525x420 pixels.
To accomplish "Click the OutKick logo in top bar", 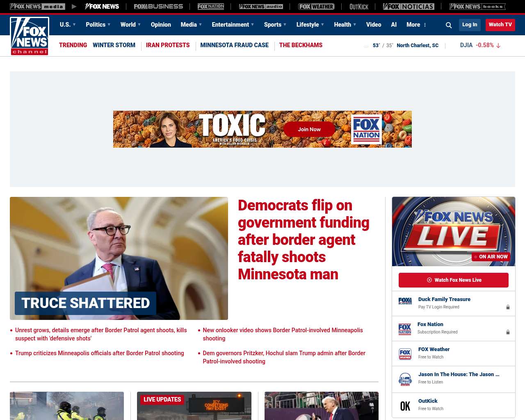I will (x=359, y=7).
